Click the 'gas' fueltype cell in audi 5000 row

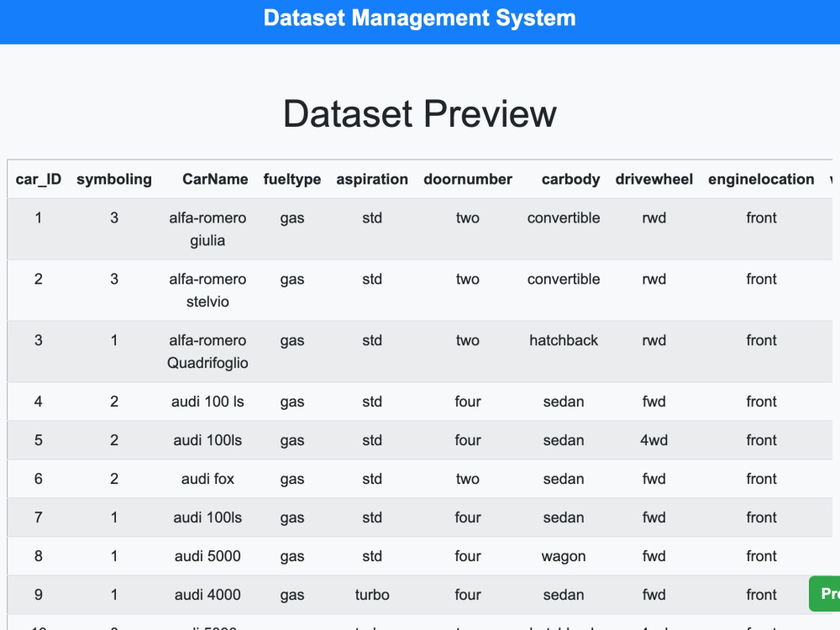coord(292,556)
